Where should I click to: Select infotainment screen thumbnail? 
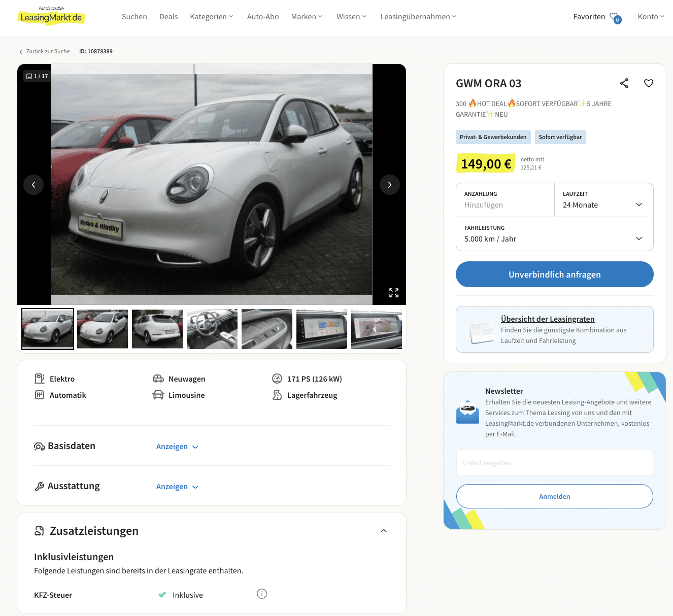[322, 329]
